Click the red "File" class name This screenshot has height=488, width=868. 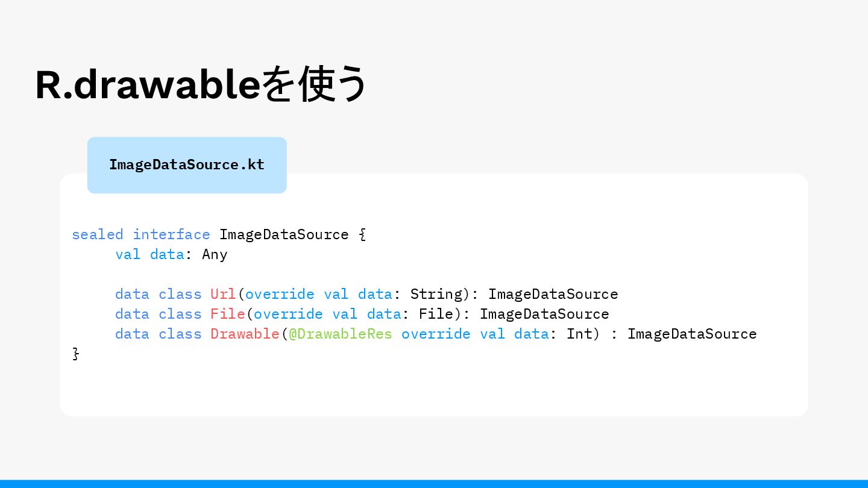click(227, 314)
